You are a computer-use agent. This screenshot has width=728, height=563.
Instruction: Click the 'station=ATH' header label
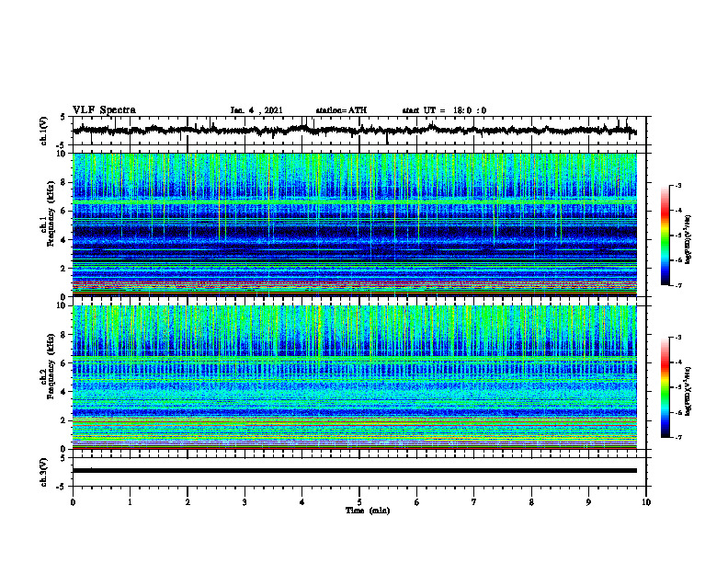click(x=341, y=110)
